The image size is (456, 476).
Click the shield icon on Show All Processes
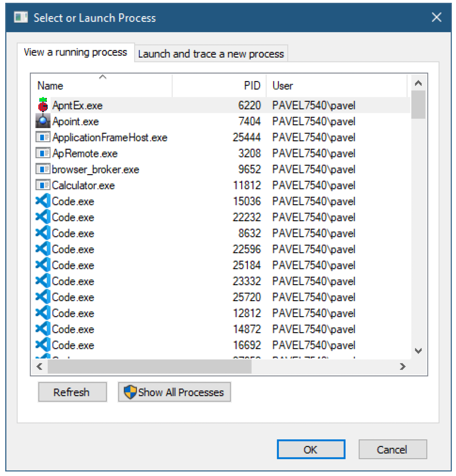(x=130, y=392)
